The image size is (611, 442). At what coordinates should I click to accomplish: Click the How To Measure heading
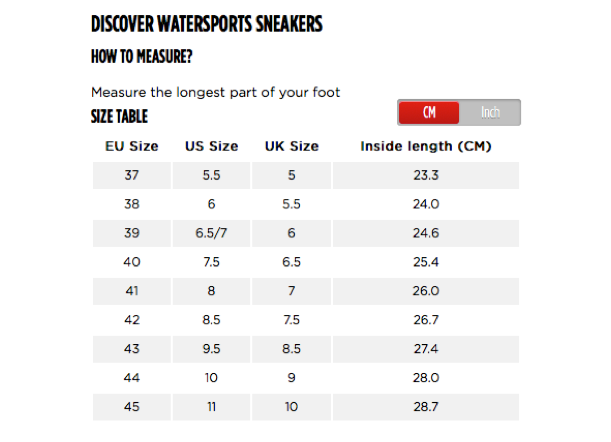[142, 57]
